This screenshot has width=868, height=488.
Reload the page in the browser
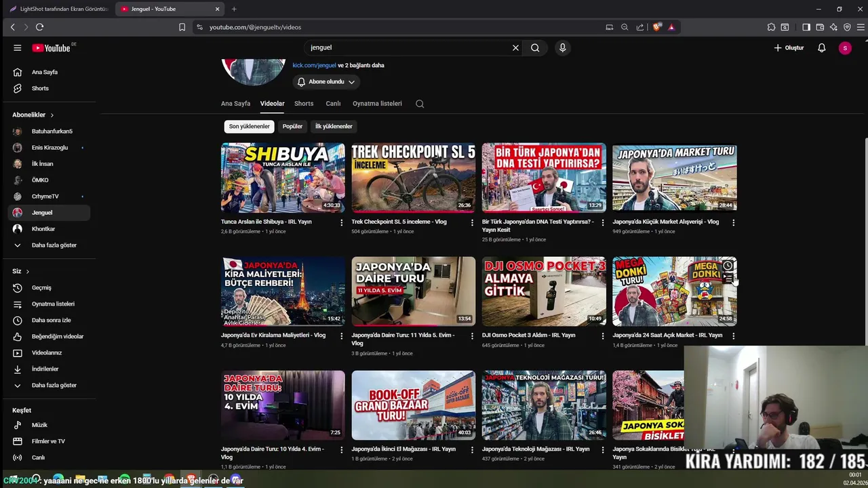(x=39, y=27)
